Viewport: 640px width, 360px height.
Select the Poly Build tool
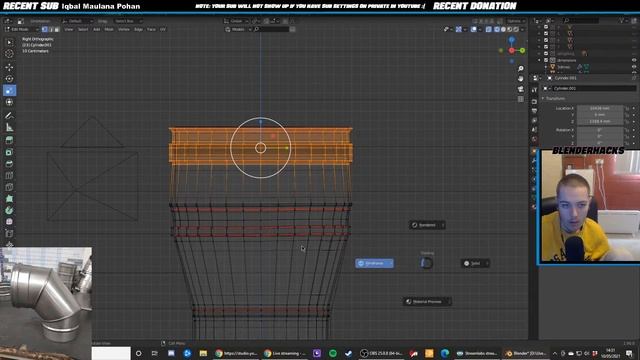9,199
